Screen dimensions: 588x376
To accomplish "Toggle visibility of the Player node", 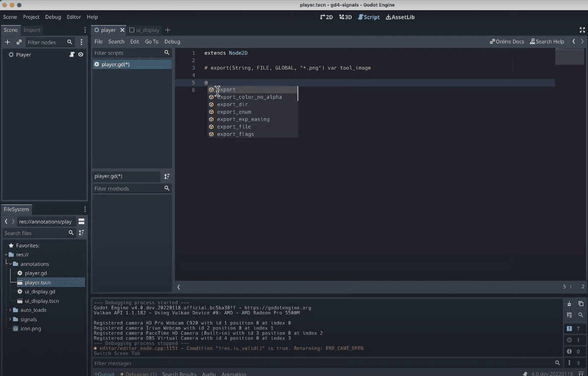I will (81, 55).
